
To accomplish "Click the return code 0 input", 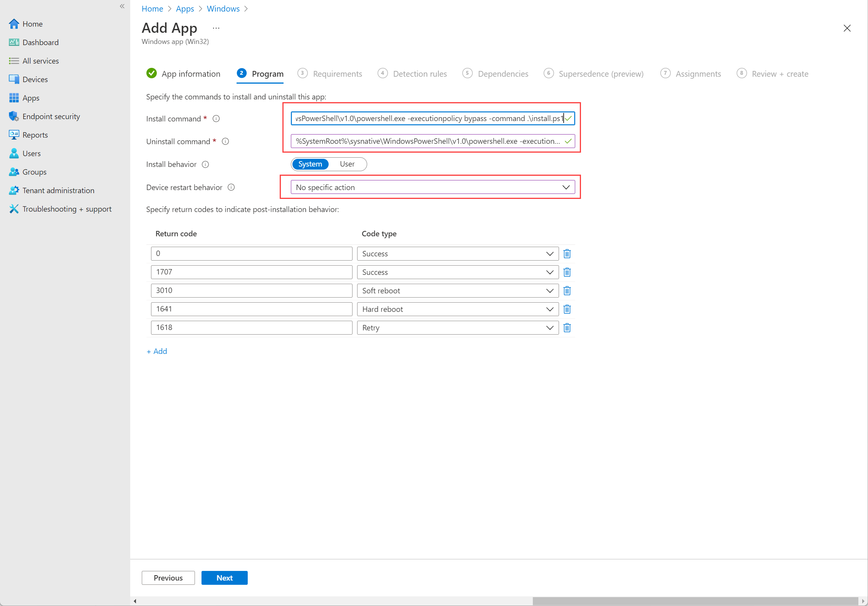I will [252, 254].
